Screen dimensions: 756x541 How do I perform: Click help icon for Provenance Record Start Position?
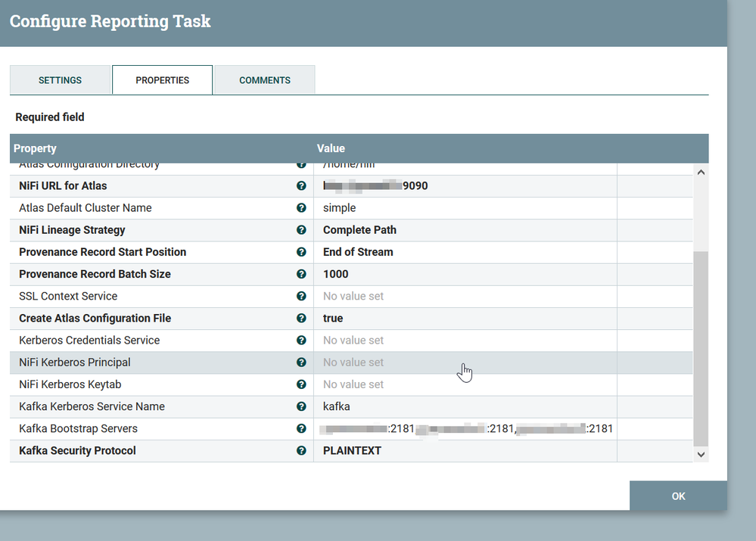pos(301,252)
